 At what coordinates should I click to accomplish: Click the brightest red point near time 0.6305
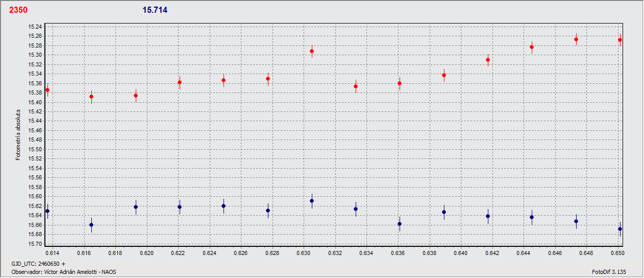coord(312,51)
